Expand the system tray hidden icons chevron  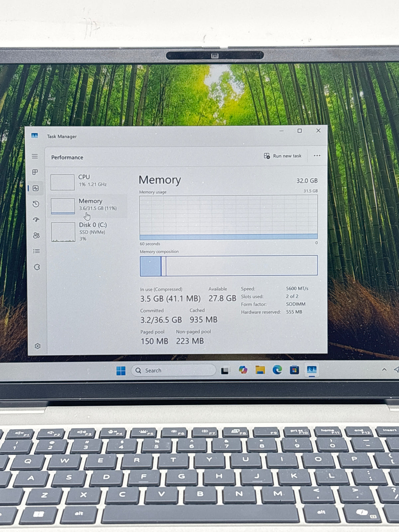pos(384,369)
